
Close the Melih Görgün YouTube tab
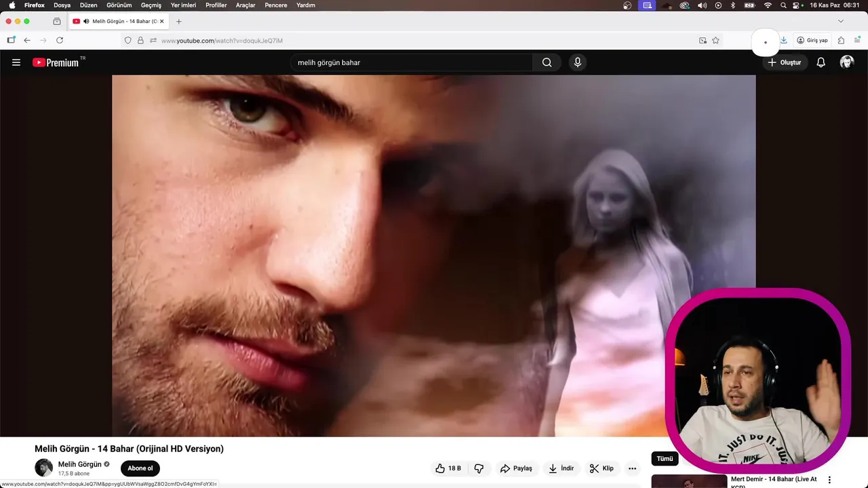(161, 22)
